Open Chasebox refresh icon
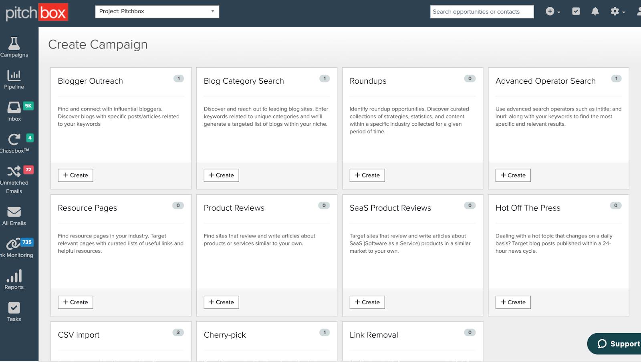This screenshot has width=641, height=364. [x=14, y=139]
